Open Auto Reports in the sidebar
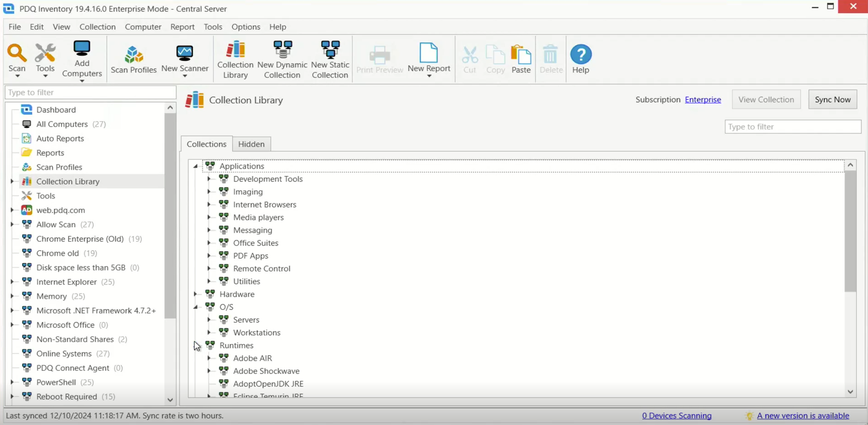 [x=60, y=138]
